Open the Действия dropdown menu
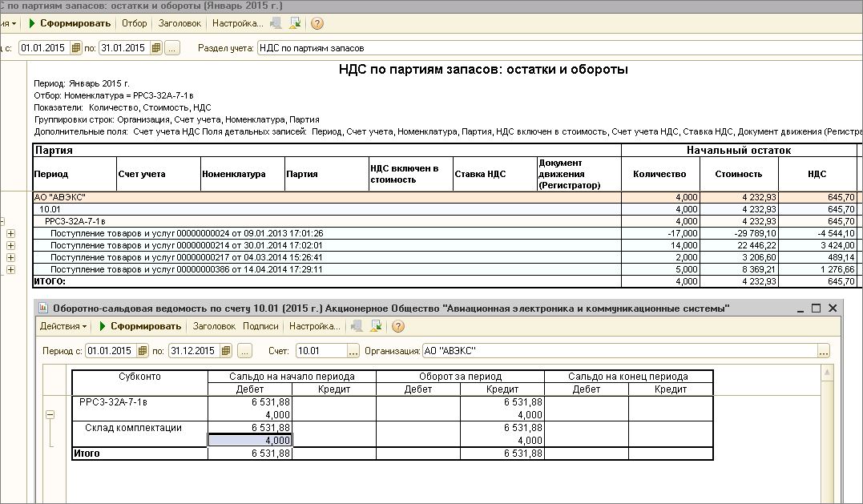Screen dimensions: 863x504 pos(64,326)
